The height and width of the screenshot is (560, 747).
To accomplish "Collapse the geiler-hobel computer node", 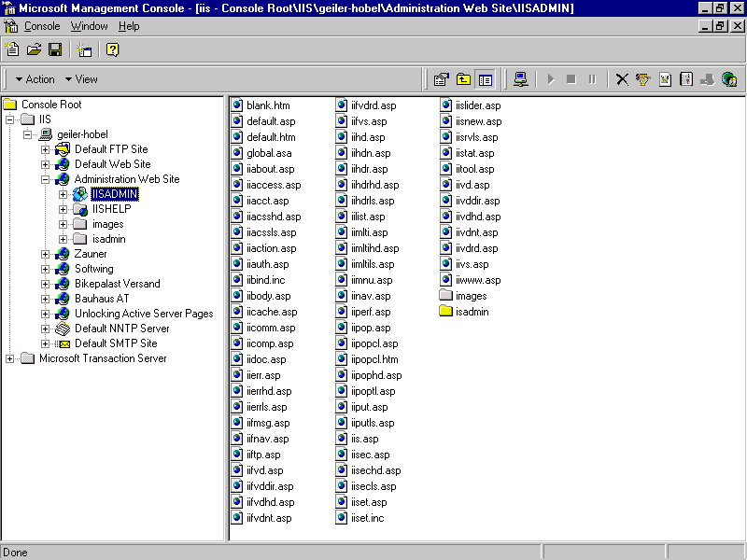I will point(28,134).
